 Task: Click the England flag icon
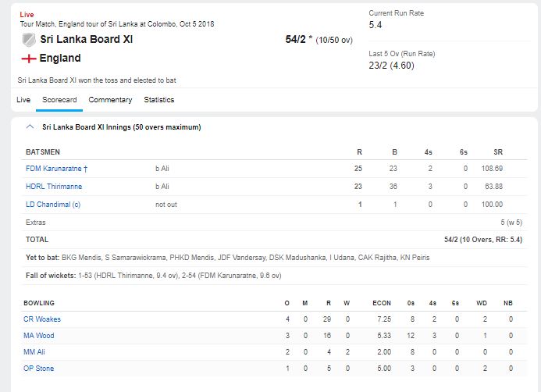tap(28, 59)
